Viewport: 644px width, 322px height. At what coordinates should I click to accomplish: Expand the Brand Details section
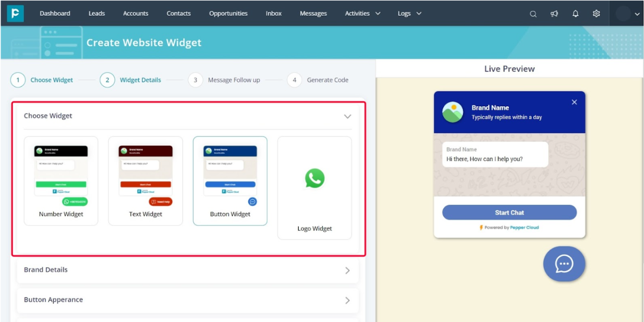[x=347, y=270]
